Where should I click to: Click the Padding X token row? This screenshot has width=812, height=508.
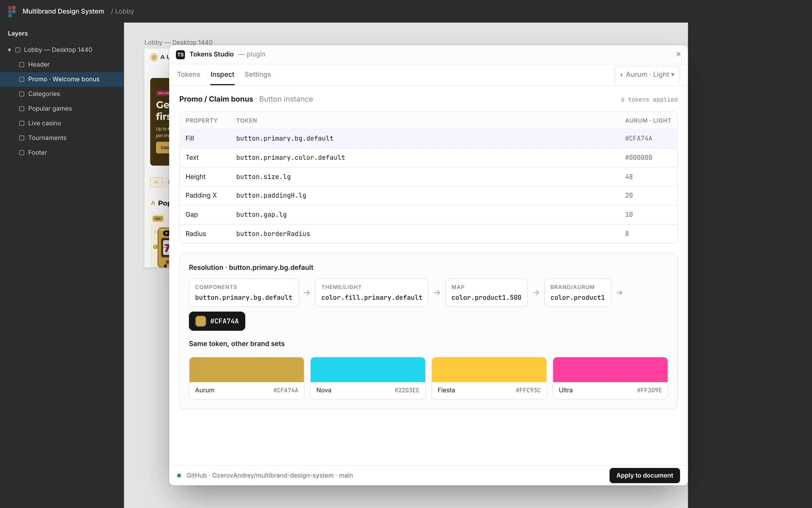click(429, 196)
